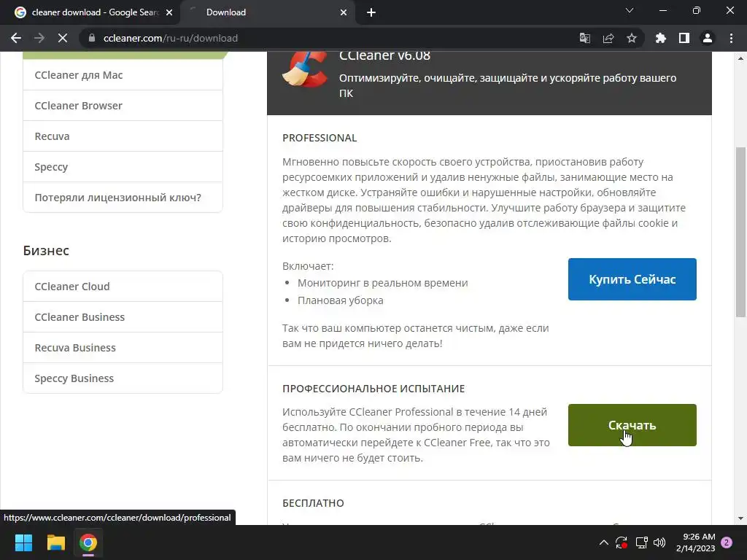Click the scrollbar up arrow

[x=740, y=58]
